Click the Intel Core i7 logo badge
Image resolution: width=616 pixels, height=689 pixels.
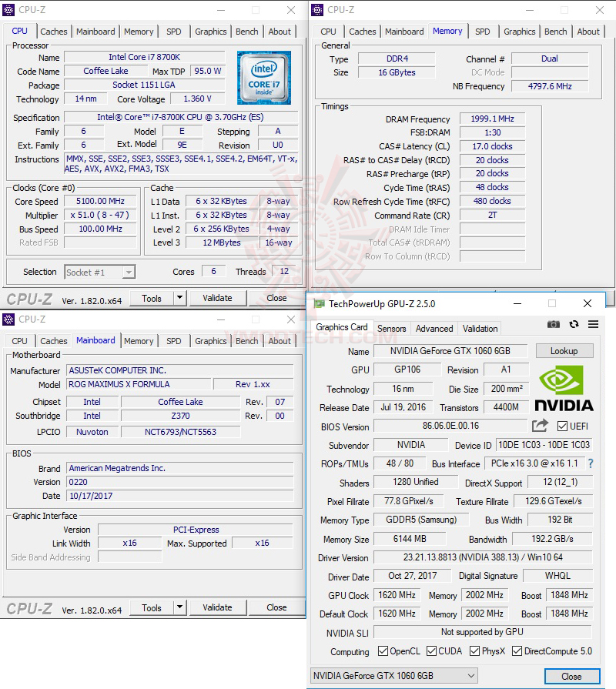(x=263, y=77)
